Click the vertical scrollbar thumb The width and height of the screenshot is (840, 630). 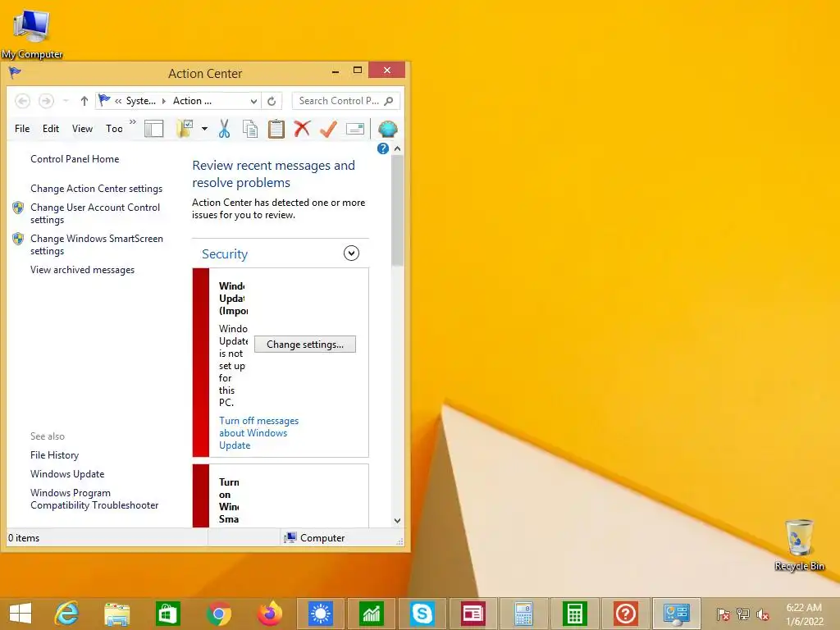[x=397, y=211]
